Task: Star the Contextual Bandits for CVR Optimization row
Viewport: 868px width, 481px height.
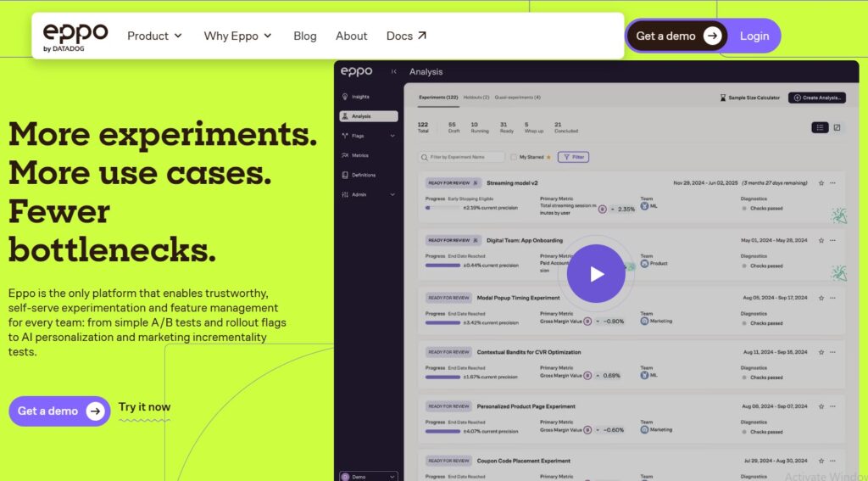Action: [x=821, y=352]
